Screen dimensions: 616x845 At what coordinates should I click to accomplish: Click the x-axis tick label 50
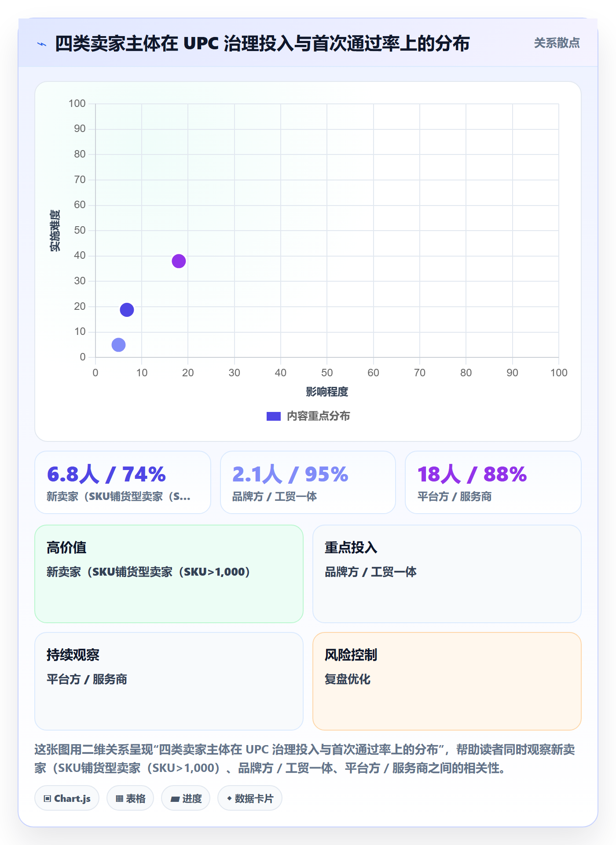(327, 373)
